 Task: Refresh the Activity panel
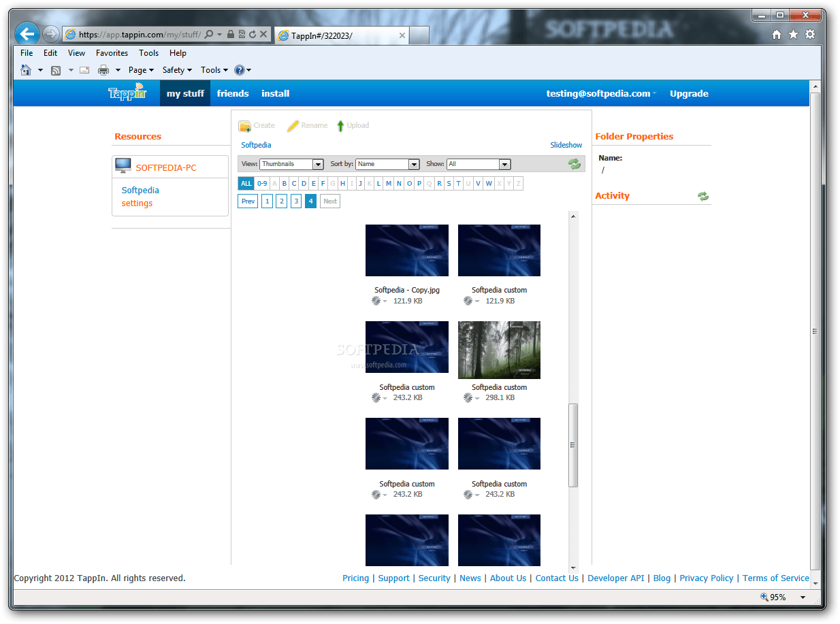(x=703, y=196)
